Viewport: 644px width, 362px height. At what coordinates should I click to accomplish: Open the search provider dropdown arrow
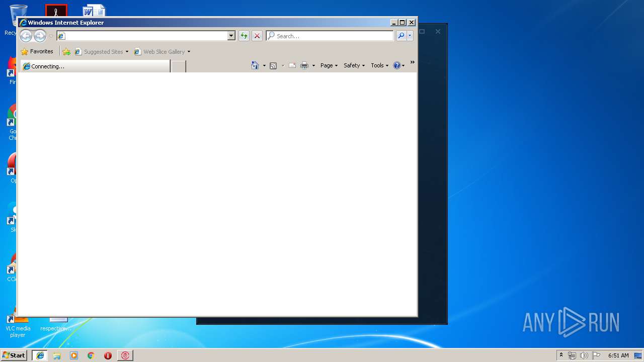(410, 36)
